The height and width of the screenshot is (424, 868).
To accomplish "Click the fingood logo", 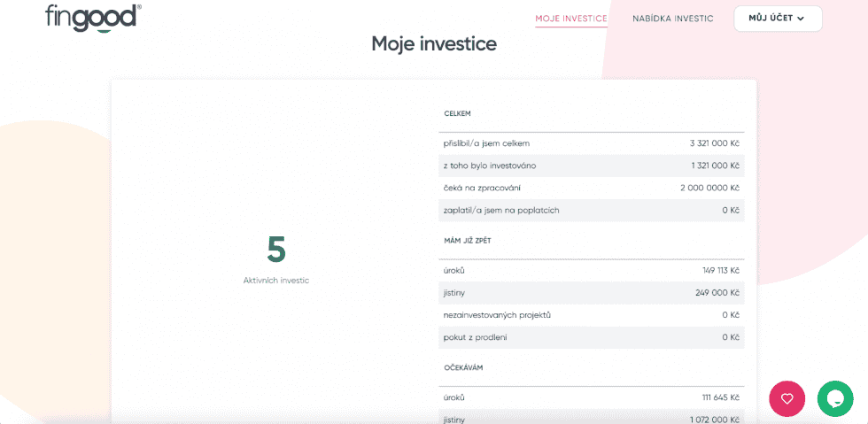I will (93, 18).
